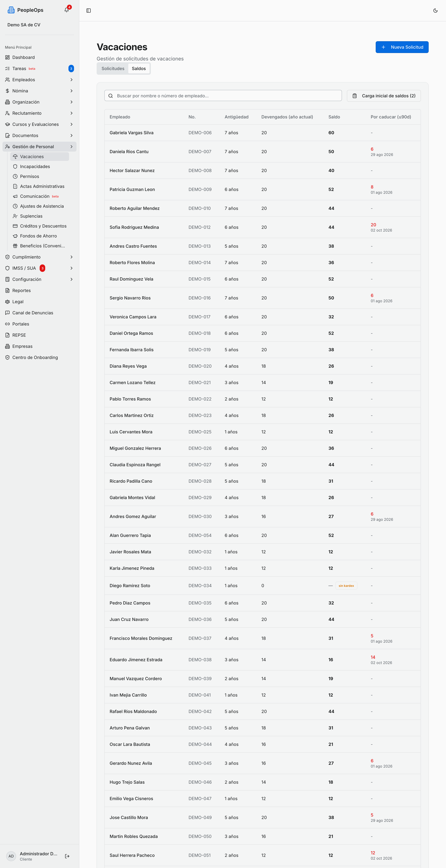The width and height of the screenshot is (446, 868).
Task: Expand the IMSS / SUA section
Action: tap(39, 268)
